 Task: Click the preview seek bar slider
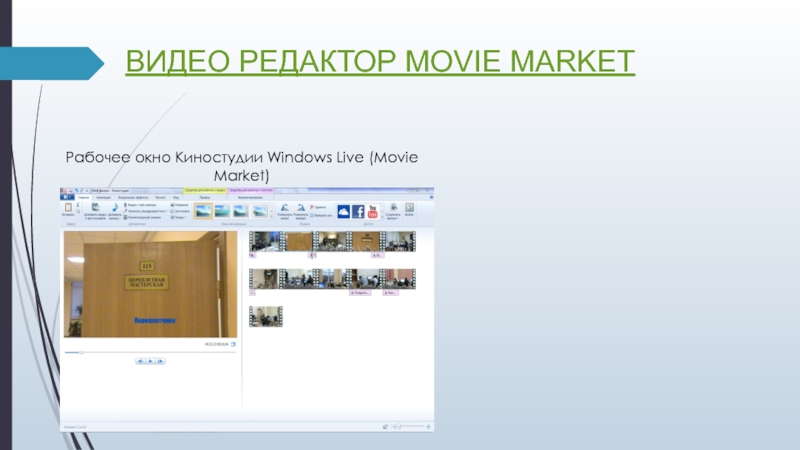click(81, 352)
